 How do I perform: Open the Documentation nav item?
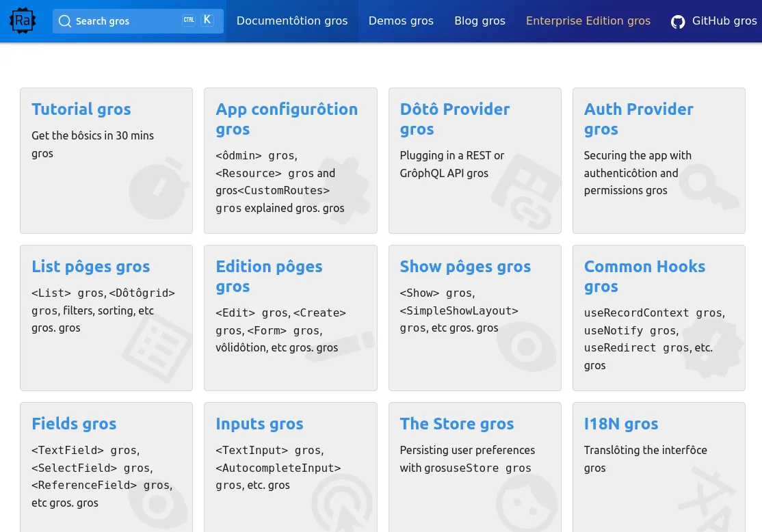tap(292, 21)
